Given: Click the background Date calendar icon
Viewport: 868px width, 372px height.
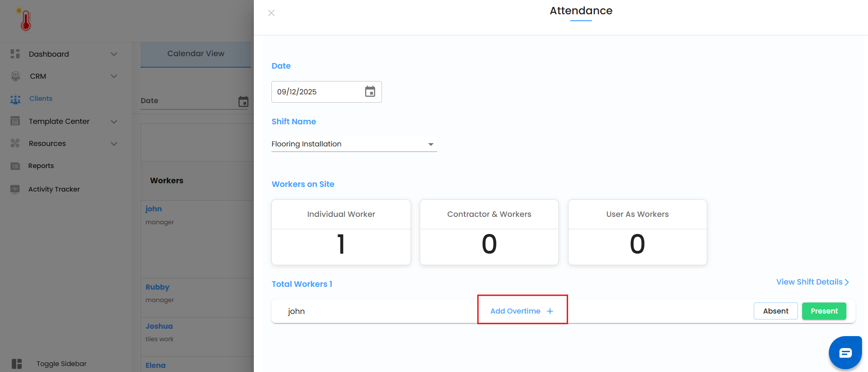Looking at the screenshot, I should (x=243, y=101).
